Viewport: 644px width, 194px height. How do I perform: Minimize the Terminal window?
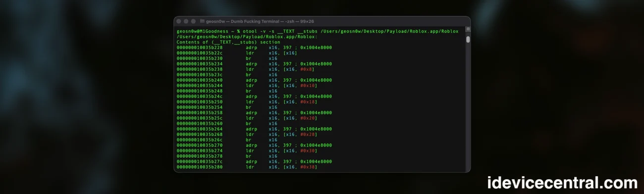click(186, 21)
